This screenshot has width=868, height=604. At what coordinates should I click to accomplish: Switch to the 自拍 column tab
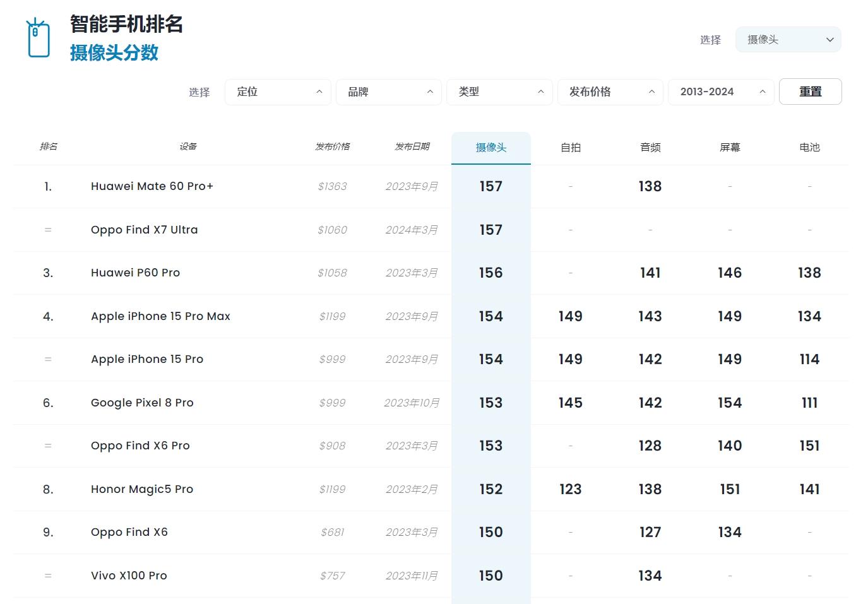click(571, 148)
